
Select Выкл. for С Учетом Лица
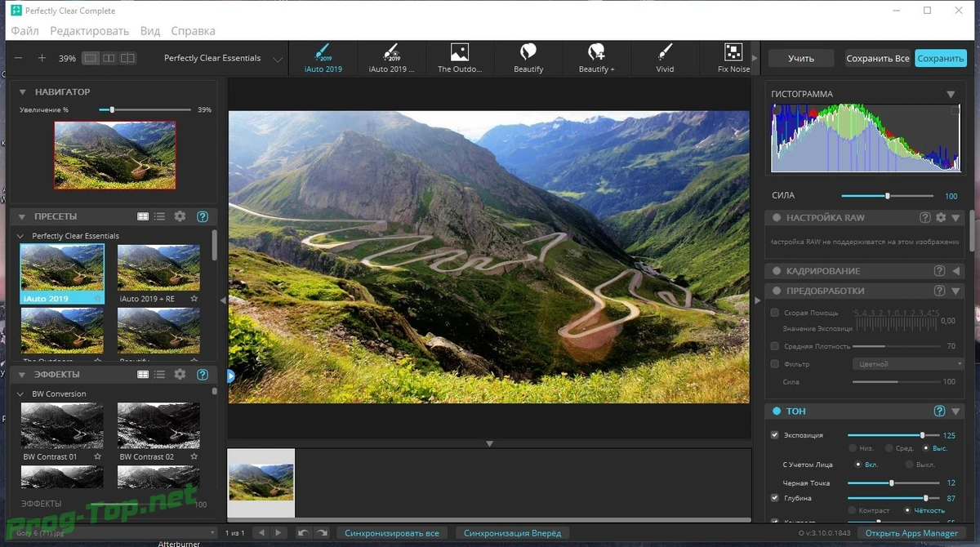pyautogui.click(x=908, y=465)
